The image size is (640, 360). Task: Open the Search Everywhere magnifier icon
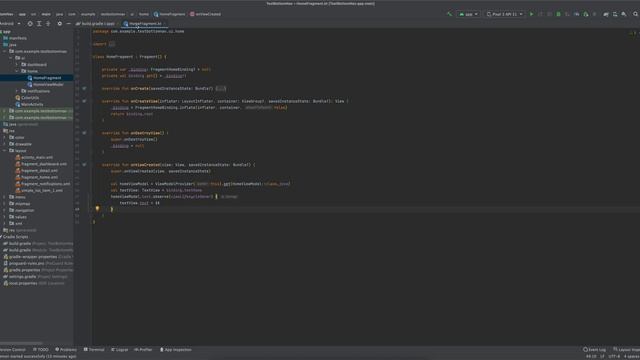[x=636, y=14]
